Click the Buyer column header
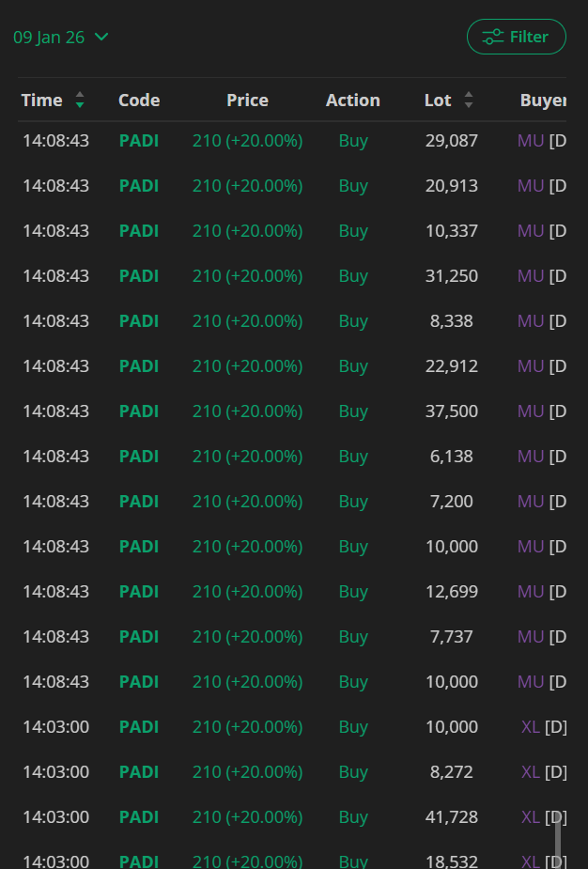The height and width of the screenshot is (869, 588). pos(543,101)
